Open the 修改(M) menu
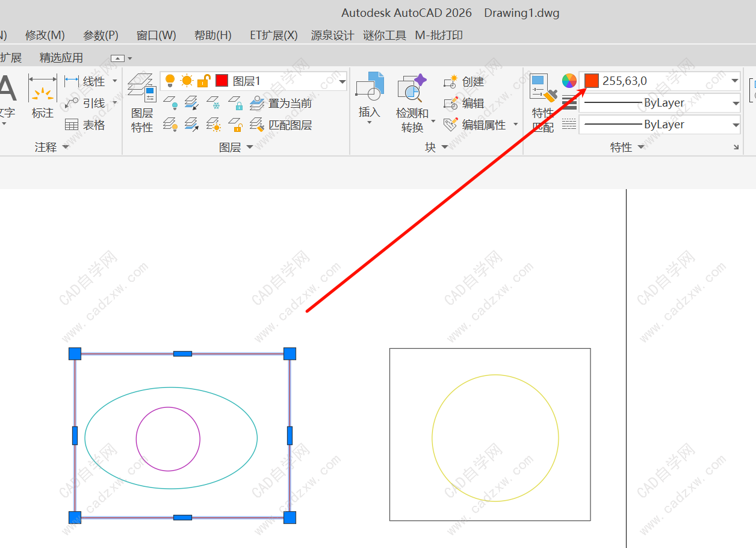Viewport: 756px width, 548px height. click(45, 36)
